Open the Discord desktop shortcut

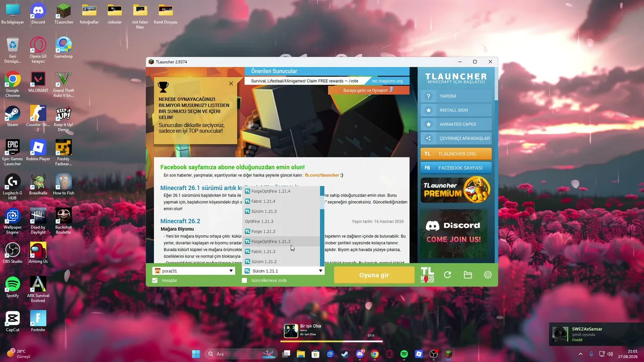38,14
